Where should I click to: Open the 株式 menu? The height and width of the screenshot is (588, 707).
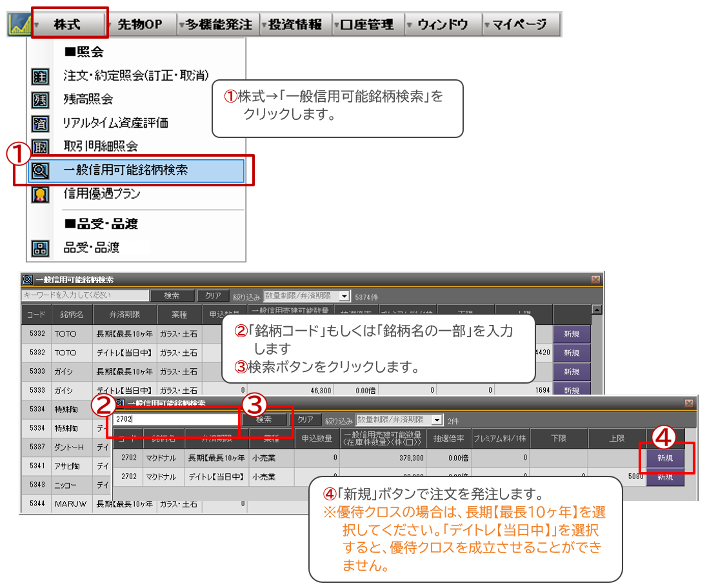[x=67, y=24]
